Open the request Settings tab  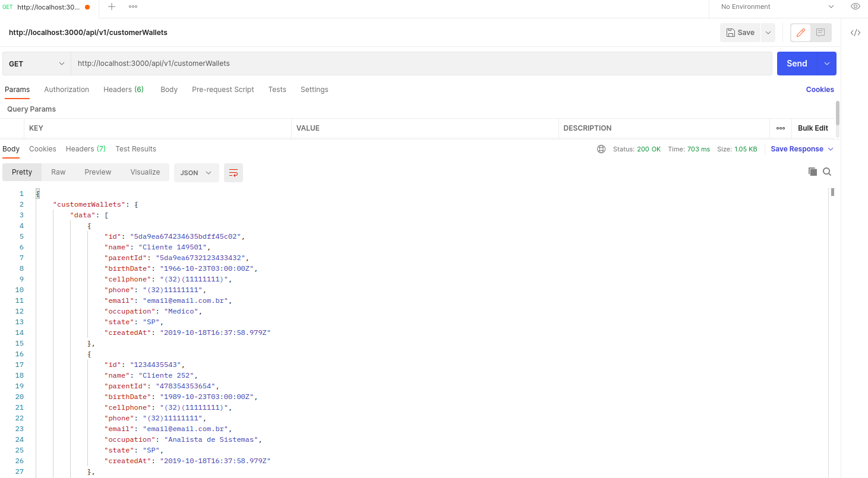(314, 90)
